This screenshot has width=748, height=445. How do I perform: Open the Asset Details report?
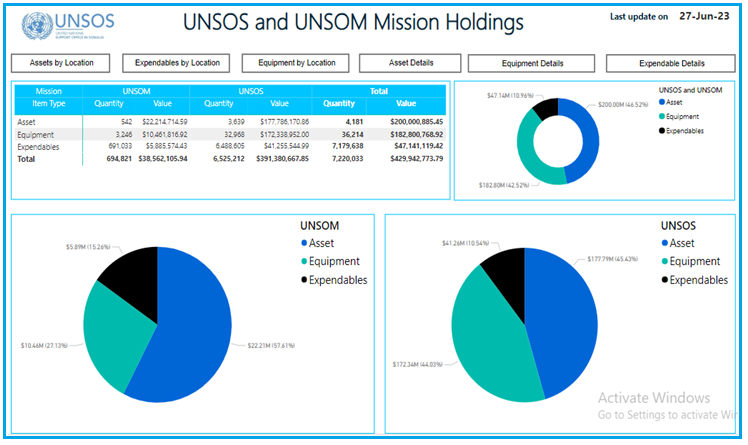tap(410, 63)
